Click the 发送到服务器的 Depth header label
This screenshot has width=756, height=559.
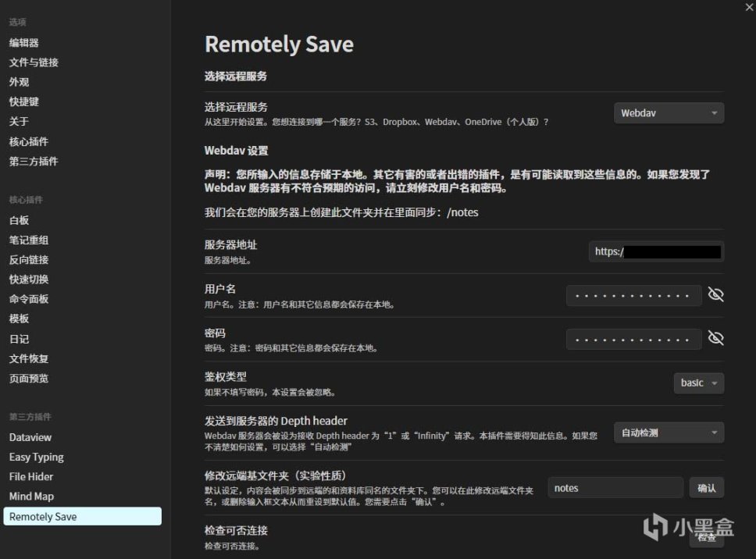tap(276, 421)
